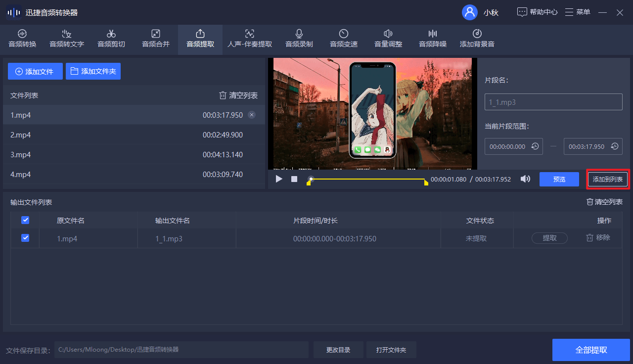Open the 音频降噪 noise reduction tool
This screenshot has height=364, width=633.
click(x=432, y=39)
